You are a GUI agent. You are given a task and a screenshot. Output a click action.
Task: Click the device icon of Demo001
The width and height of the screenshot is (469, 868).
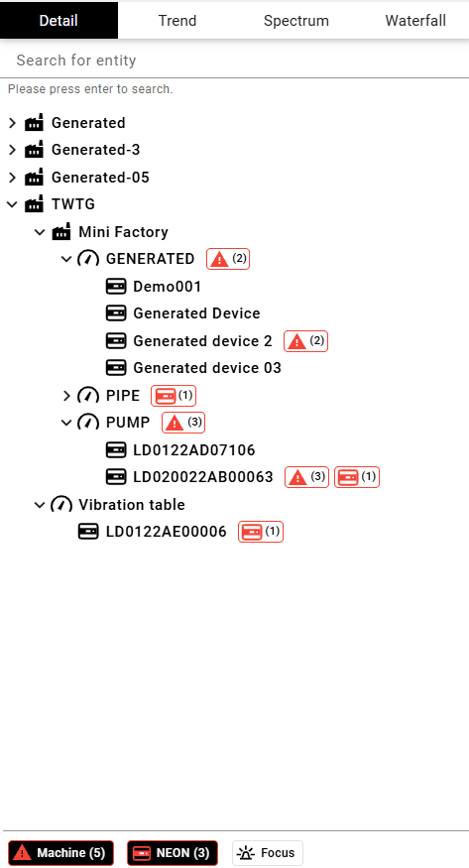coord(116,287)
